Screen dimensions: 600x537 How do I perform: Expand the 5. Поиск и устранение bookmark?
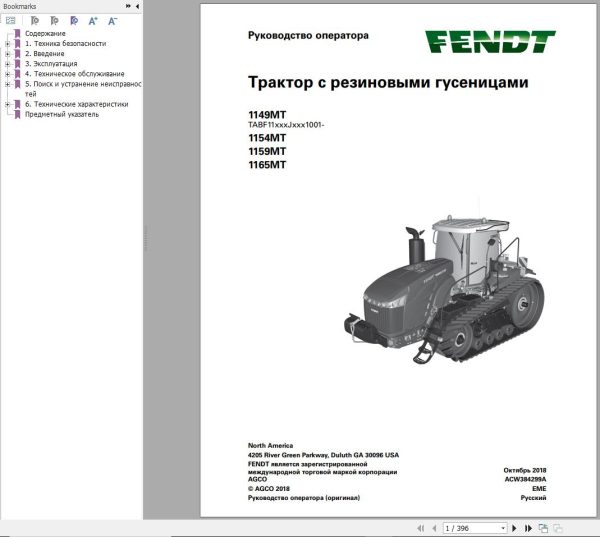[7, 84]
